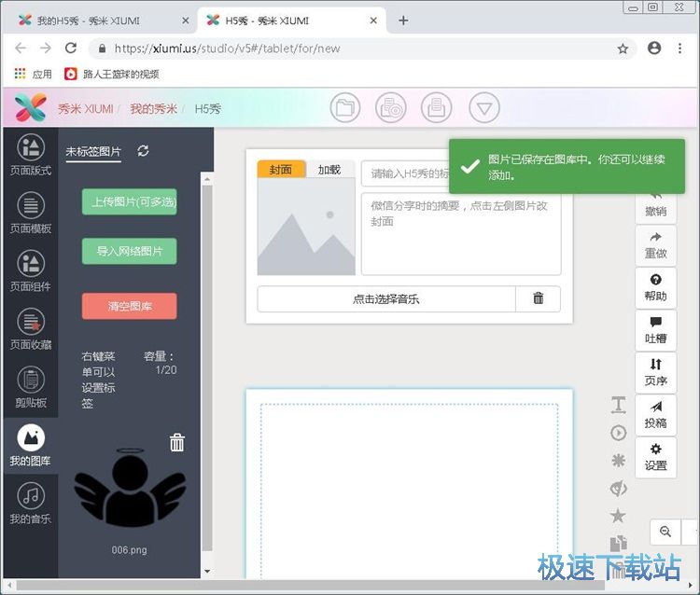Click scrollbar up arrow in gallery panel
Screen dimensions: 700x595
point(206,179)
